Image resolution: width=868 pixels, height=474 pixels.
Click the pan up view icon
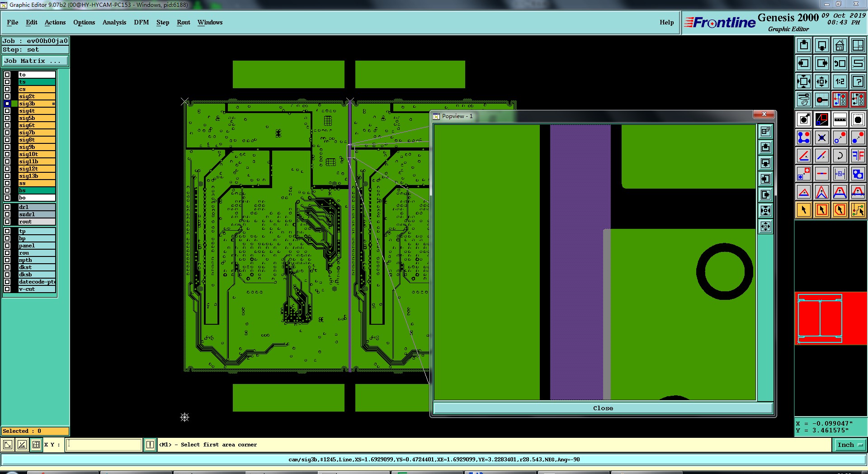pos(804,45)
